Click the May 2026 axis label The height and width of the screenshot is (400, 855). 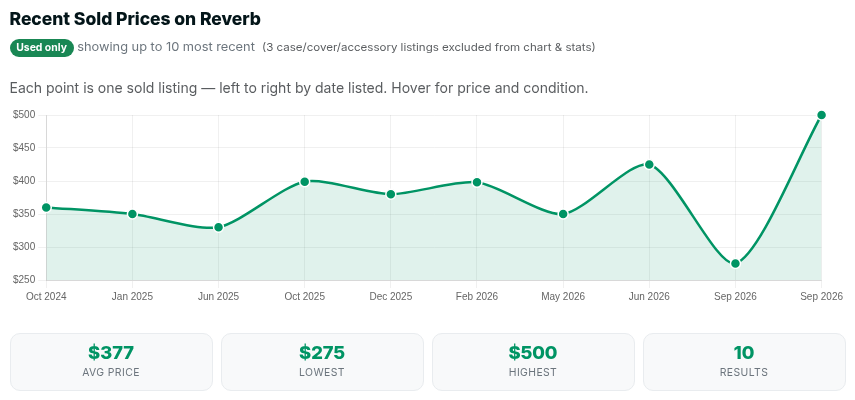563,296
